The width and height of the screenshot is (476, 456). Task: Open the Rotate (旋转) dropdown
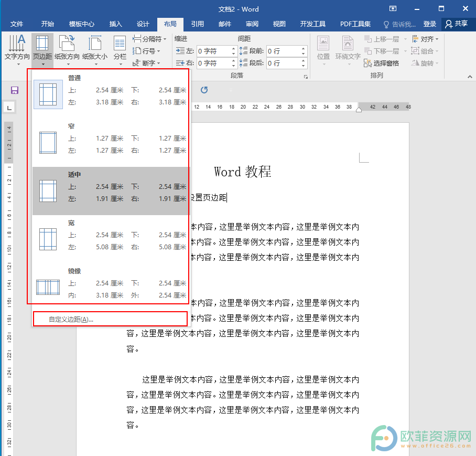pyautogui.click(x=425, y=63)
